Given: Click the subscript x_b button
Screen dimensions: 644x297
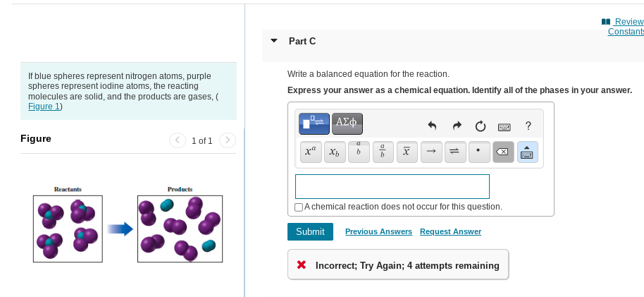Looking at the screenshot, I should click(x=334, y=152).
